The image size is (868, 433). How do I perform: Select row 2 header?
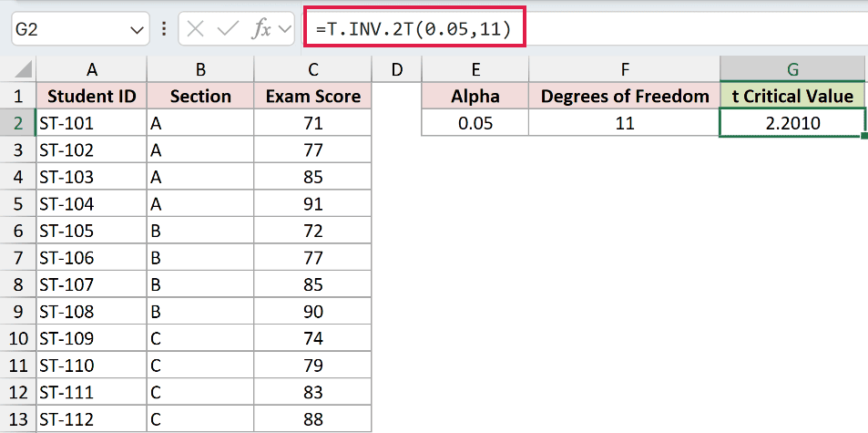pos(18,123)
